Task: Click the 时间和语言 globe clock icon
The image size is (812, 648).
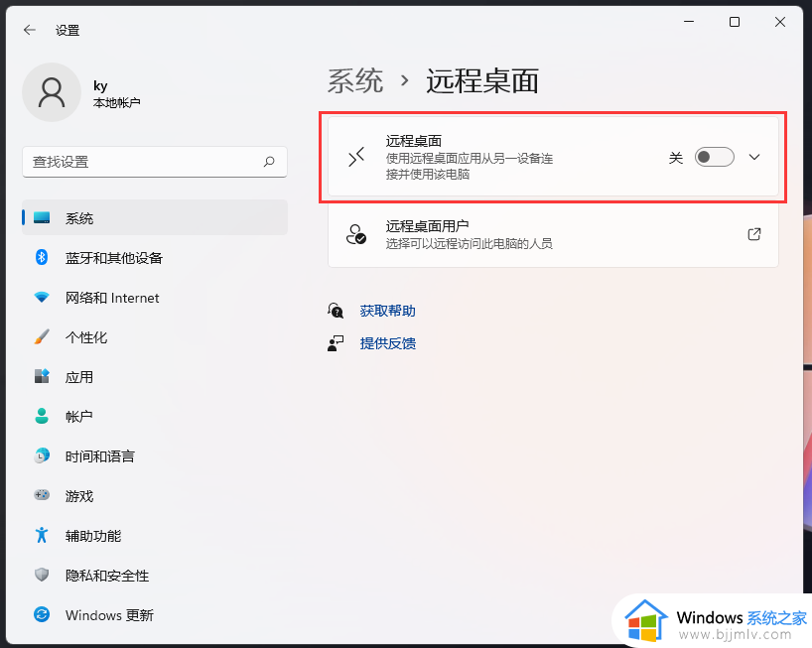Action: tap(42, 455)
